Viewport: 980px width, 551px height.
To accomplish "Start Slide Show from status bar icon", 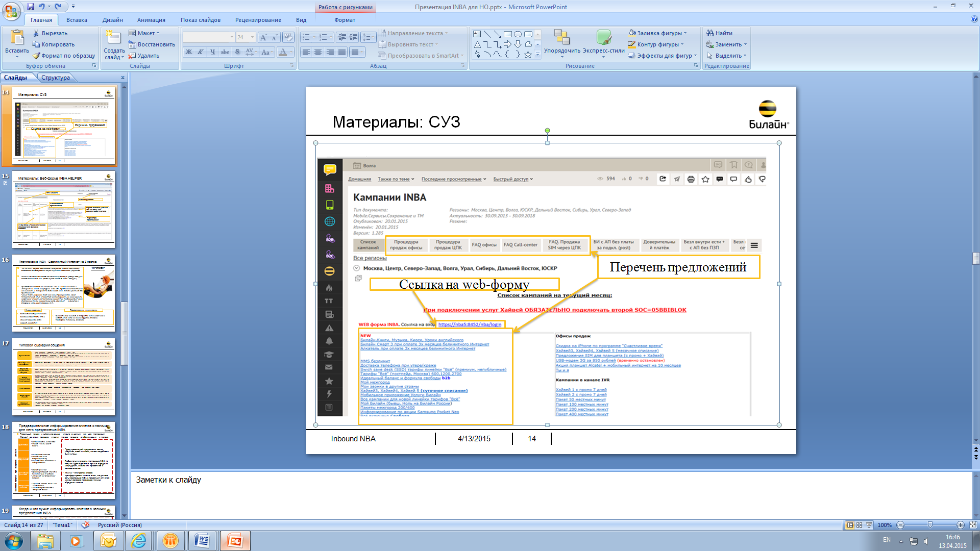I will coord(869,525).
